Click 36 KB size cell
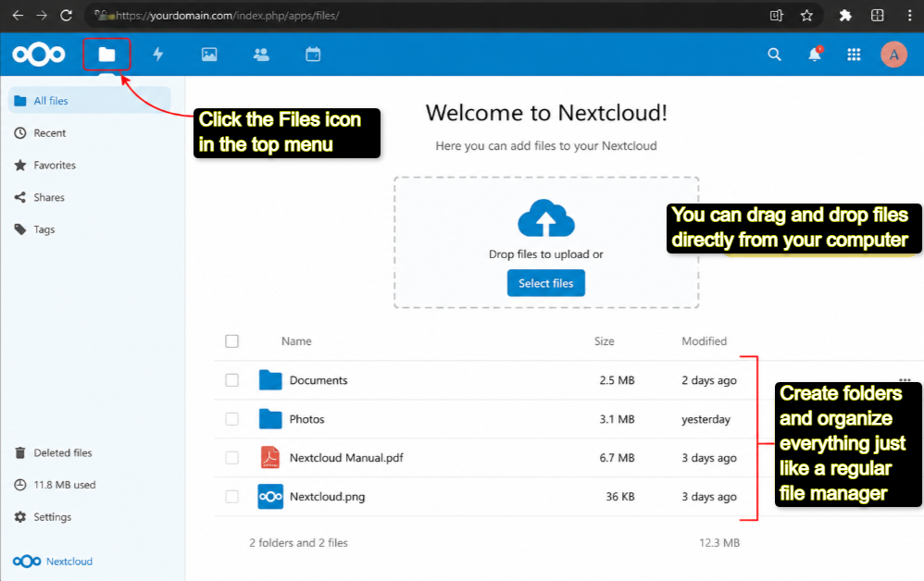The height and width of the screenshot is (581, 924). pyautogui.click(x=620, y=497)
